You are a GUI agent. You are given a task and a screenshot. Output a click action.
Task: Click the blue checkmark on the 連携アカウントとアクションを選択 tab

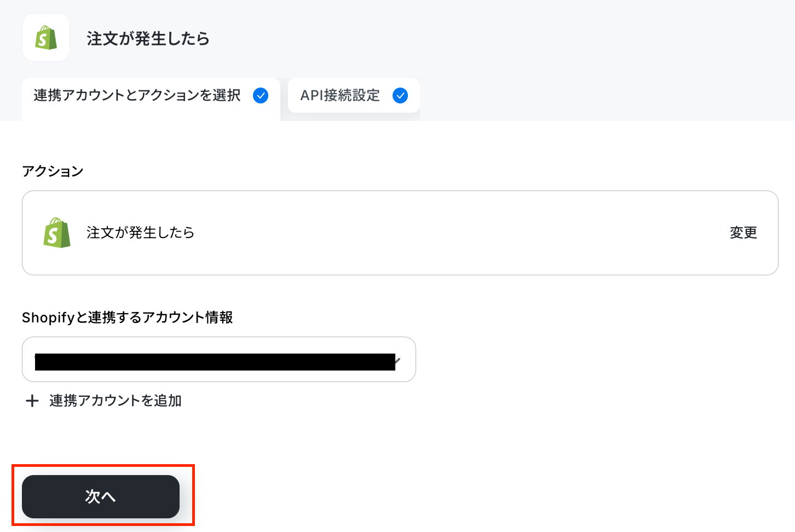tap(261, 96)
